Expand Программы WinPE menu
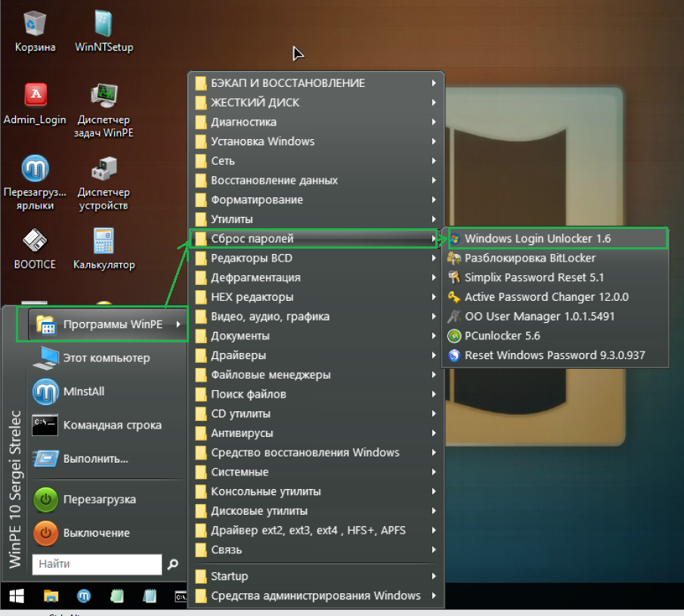The height and width of the screenshot is (616, 684). click(x=107, y=324)
